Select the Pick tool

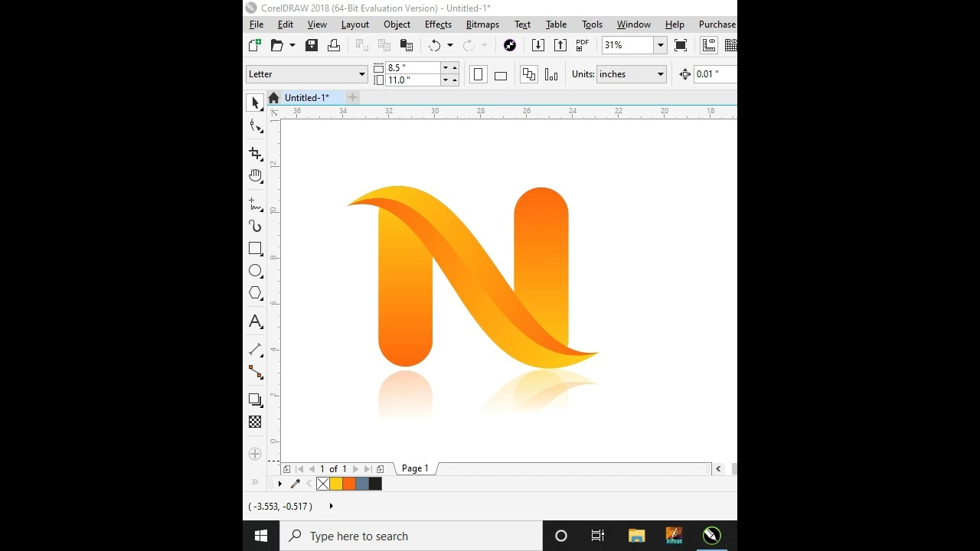coord(255,103)
